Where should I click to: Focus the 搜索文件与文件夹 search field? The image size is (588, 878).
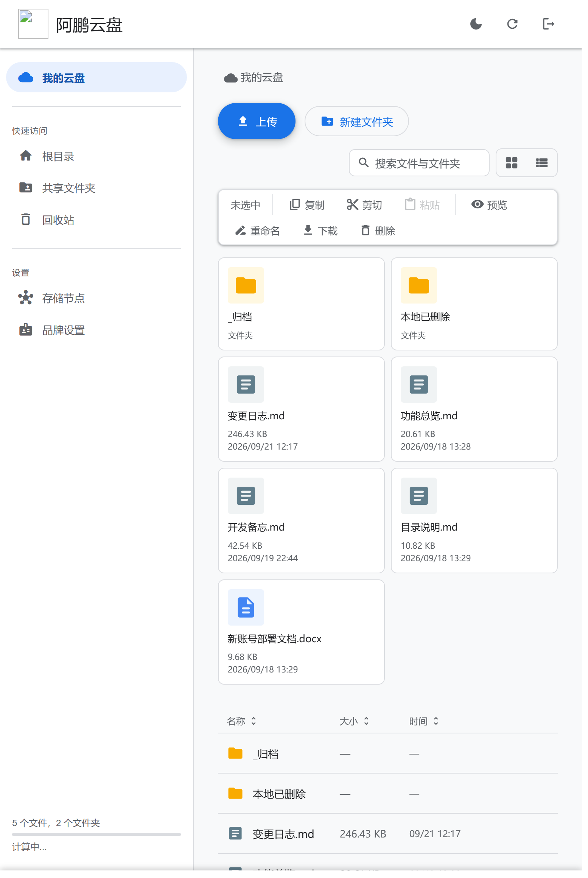point(419,163)
